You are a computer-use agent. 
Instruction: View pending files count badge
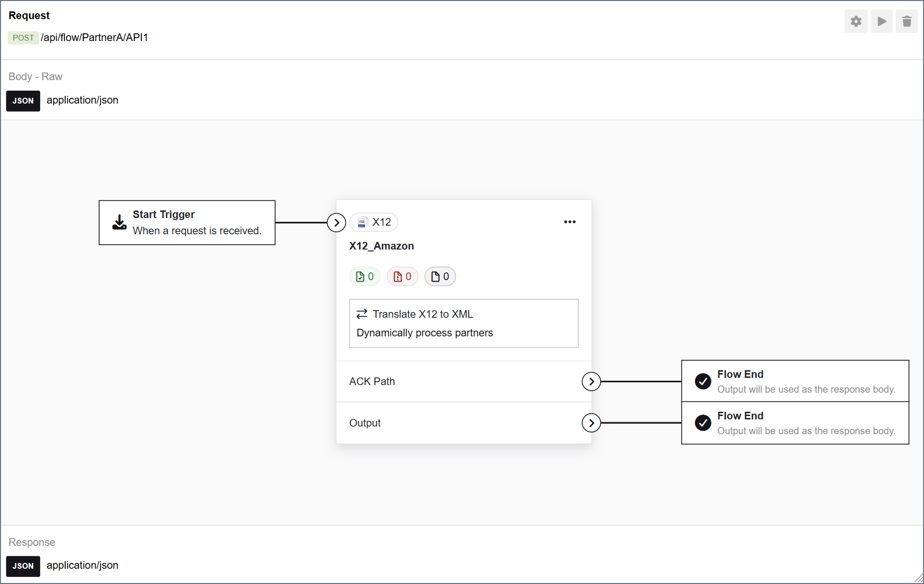coord(440,277)
